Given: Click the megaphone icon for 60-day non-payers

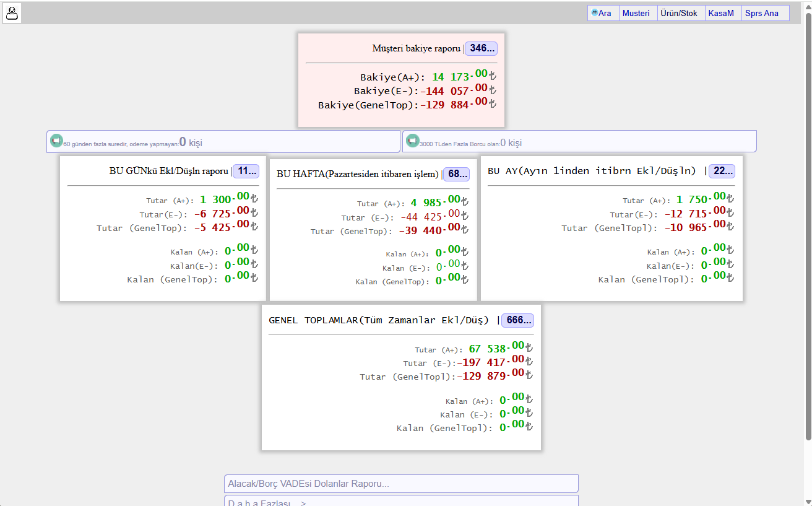Looking at the screenshot, I should coord(56,141).
